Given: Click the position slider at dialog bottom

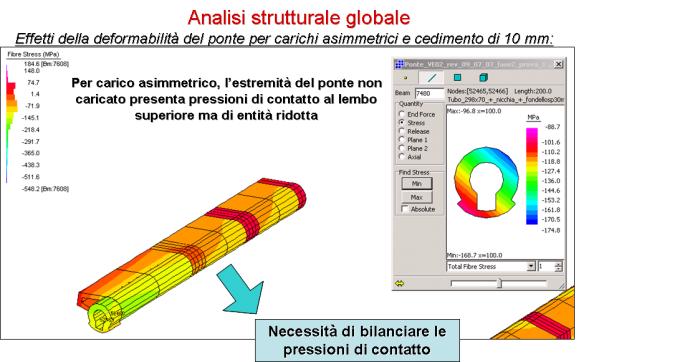Looking at the screenshot, I should click(499, 283).
